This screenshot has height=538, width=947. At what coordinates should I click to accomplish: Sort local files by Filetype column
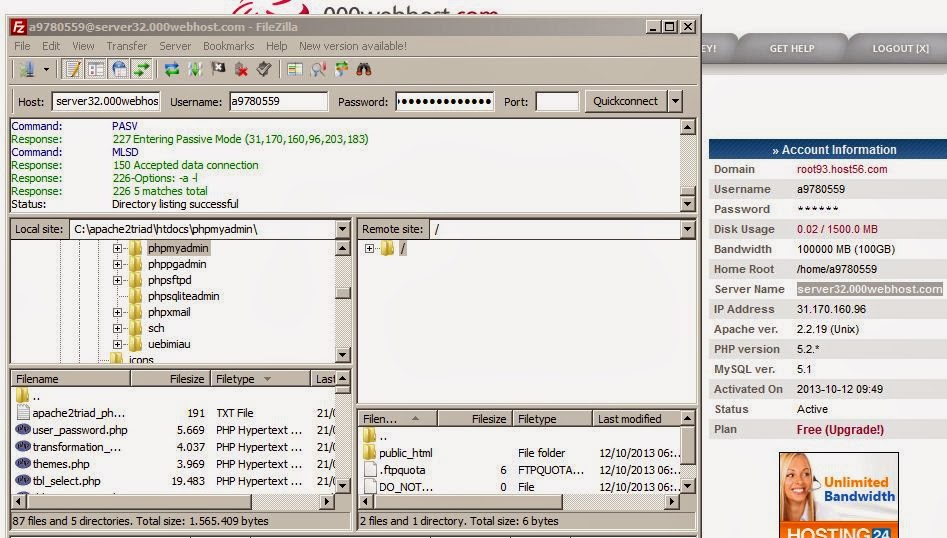(x=260, y=379)
